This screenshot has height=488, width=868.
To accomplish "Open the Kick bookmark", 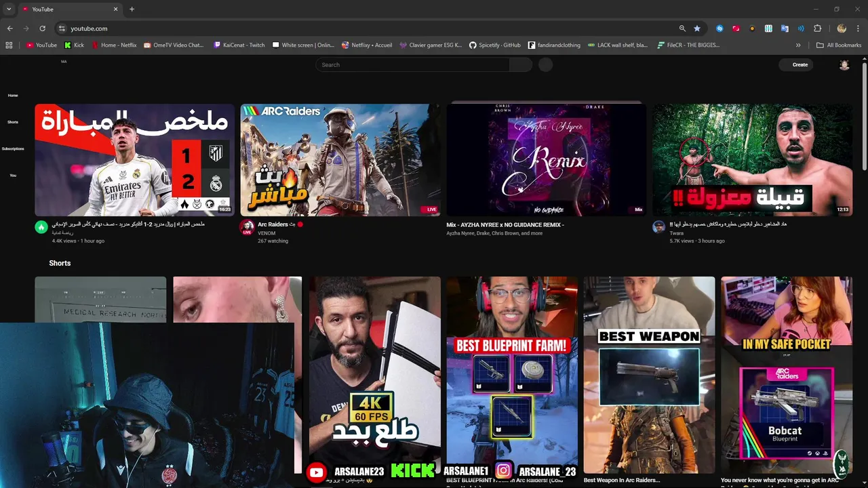I will point(75,45).
